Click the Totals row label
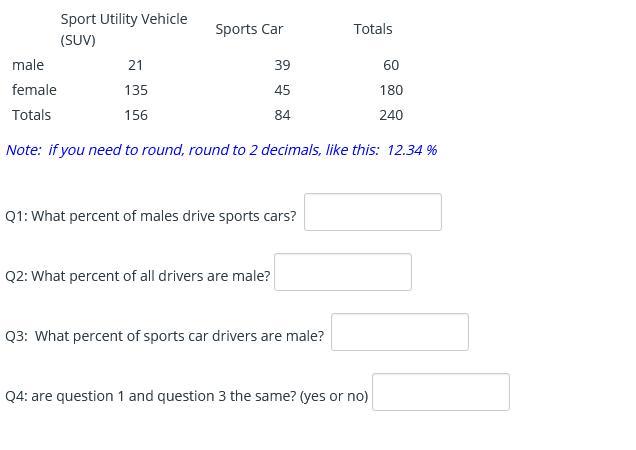This screenshot has width=636, height=450. coord(31,115)
